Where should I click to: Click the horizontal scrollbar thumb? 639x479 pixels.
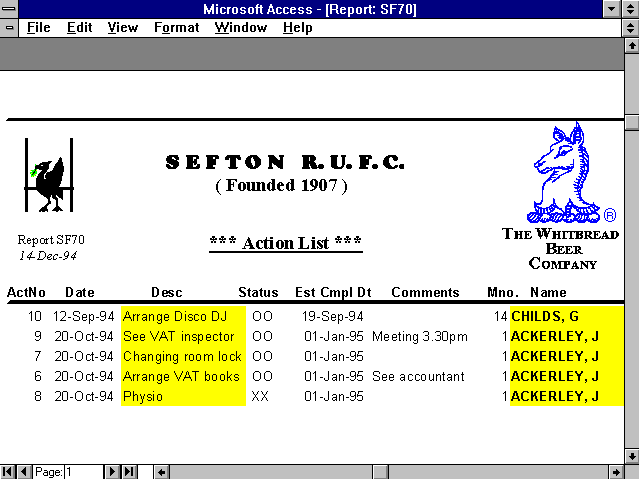click(x=380, y=471)
